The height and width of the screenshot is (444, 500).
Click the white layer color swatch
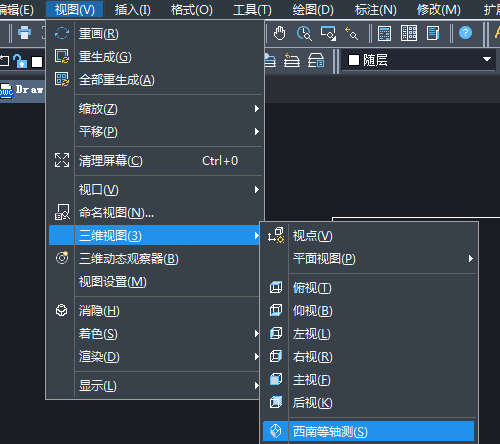(37, 62)
